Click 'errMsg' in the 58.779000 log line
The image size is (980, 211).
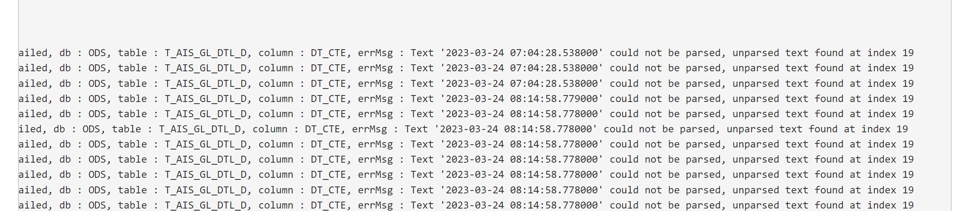coord(375,99)
